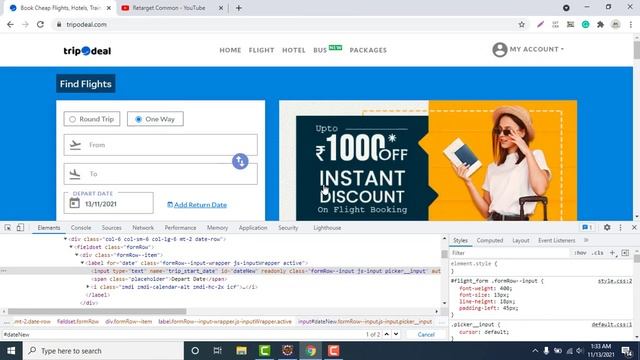This screenshot has height=360, width=640.
Task: Click the Chrome icon on the taskbar
Action: coord(311,351)
